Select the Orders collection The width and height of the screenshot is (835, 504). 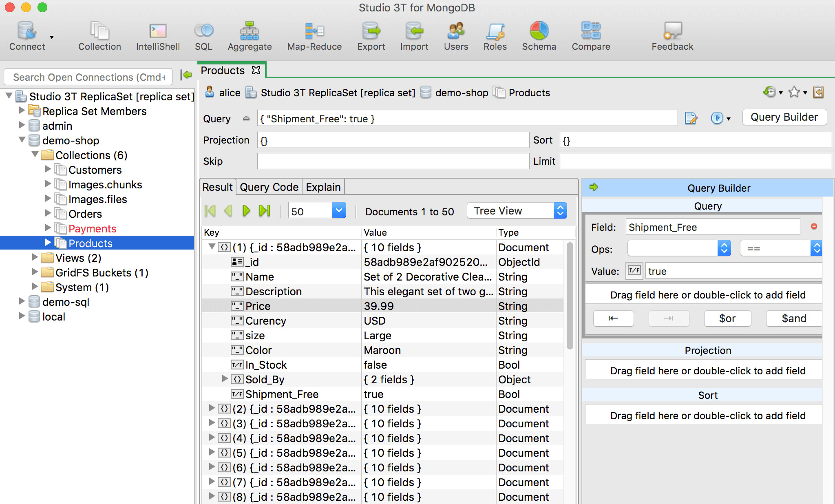(x=85, y=214)
